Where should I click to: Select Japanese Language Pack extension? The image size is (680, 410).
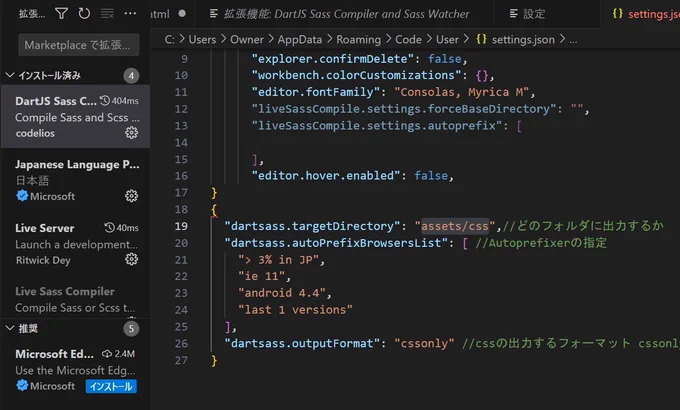coord(75,180)
